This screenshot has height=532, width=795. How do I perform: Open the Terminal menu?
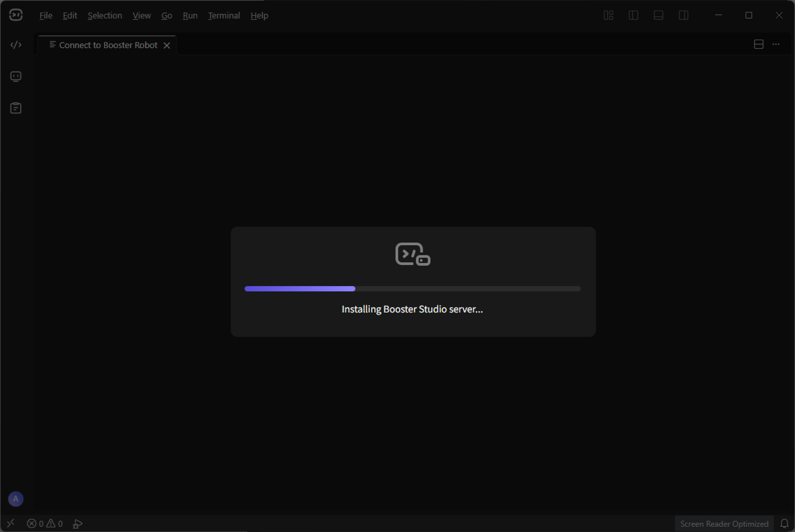(224, 15)
